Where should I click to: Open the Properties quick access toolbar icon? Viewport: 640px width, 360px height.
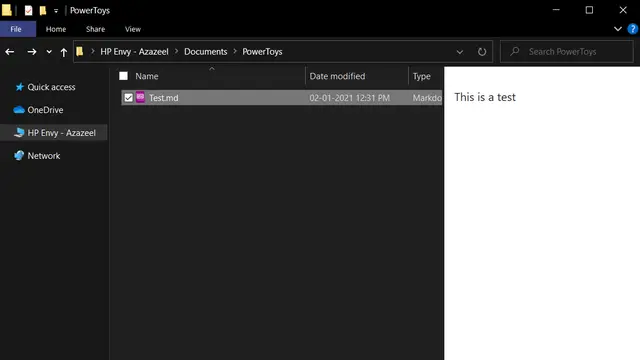28,10
